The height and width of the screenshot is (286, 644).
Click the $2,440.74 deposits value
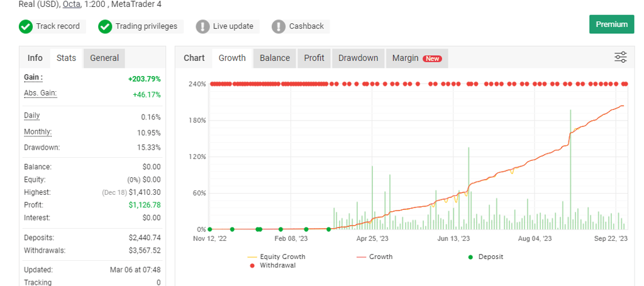(145, 238)
